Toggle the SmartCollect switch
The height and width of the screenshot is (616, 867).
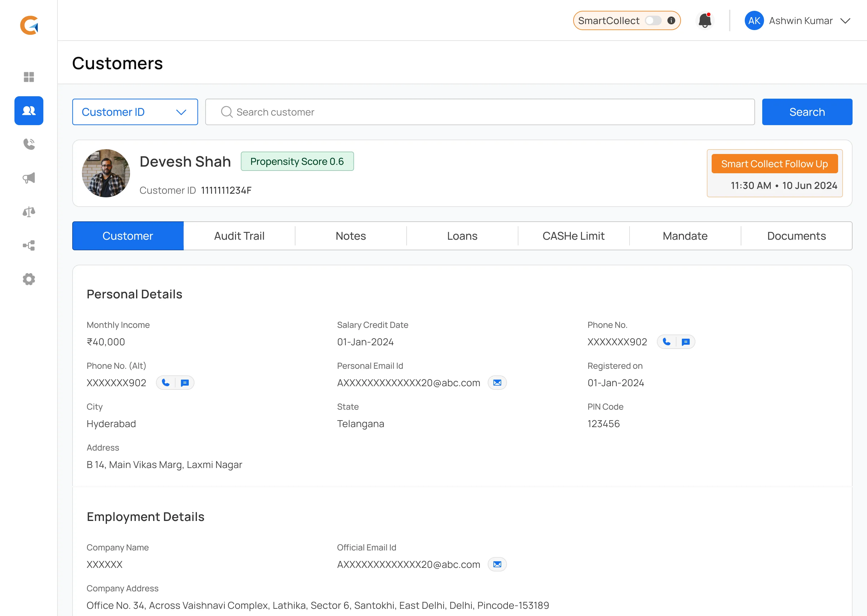653,20
